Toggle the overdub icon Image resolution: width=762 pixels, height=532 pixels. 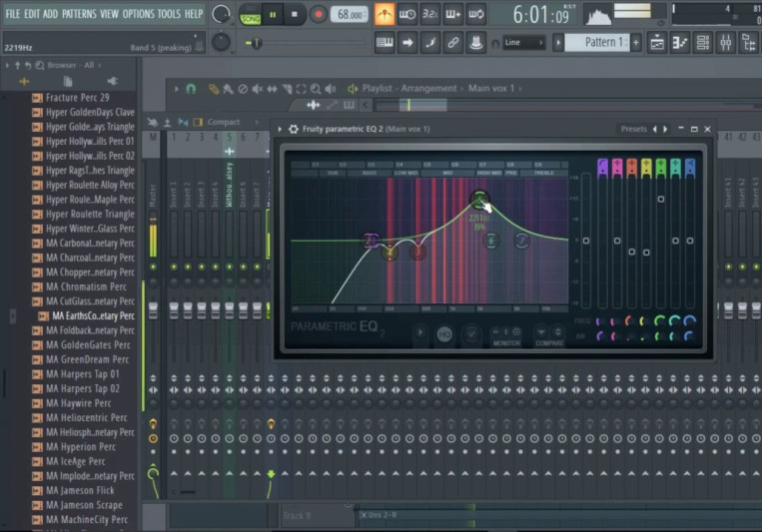tap(453, 14)
